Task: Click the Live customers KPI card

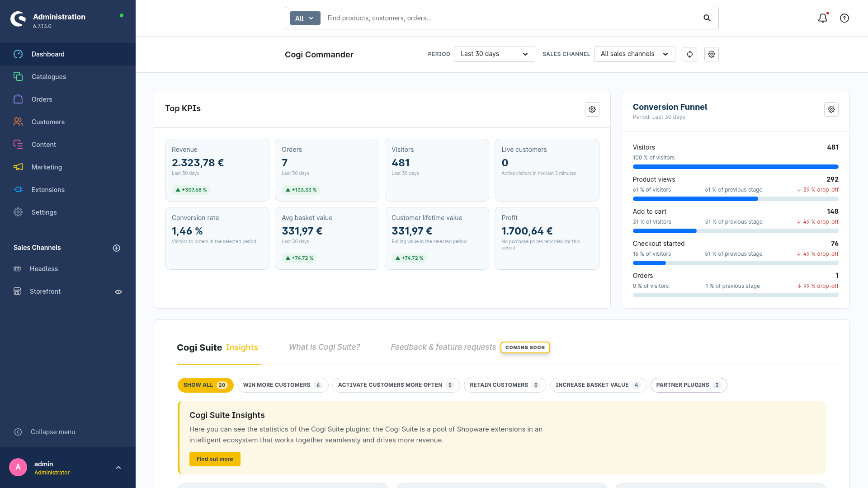Action: pyautogui.click(x=547, y=170)
